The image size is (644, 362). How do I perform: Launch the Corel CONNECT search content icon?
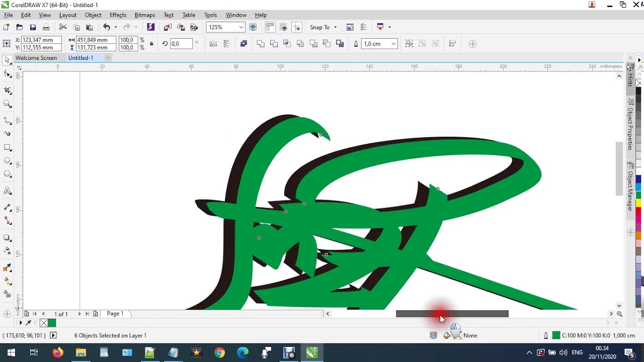150,27
